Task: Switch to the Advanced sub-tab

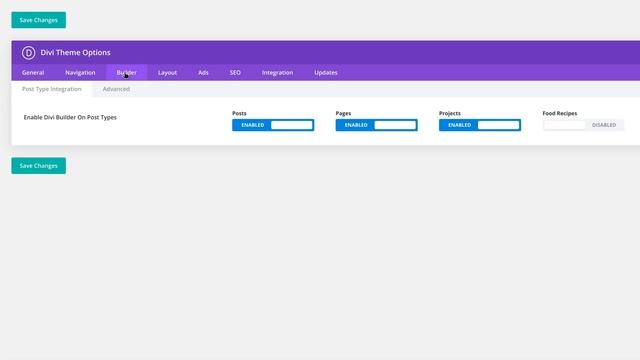Action: [x=116, y=89]
